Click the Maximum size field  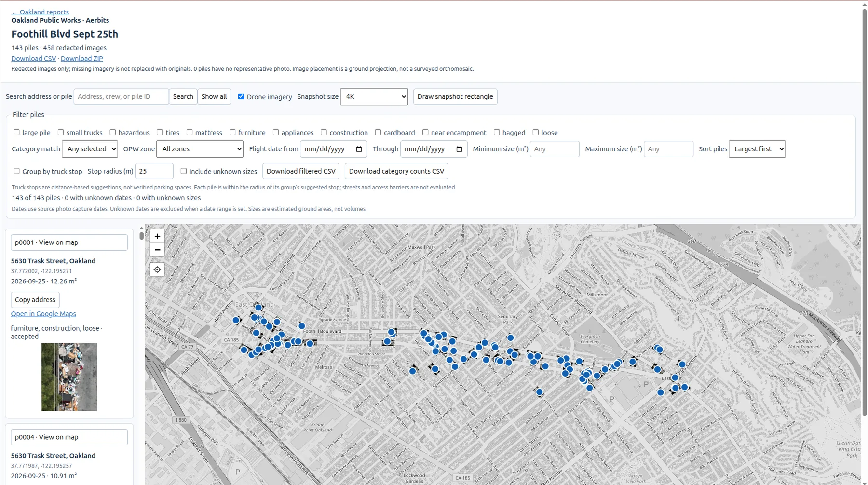(x=668, y=149)
